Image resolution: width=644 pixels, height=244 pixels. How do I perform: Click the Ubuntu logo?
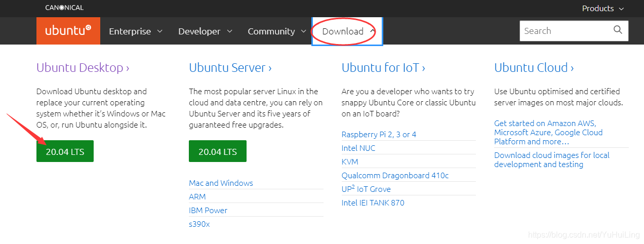tap(68, 31)
